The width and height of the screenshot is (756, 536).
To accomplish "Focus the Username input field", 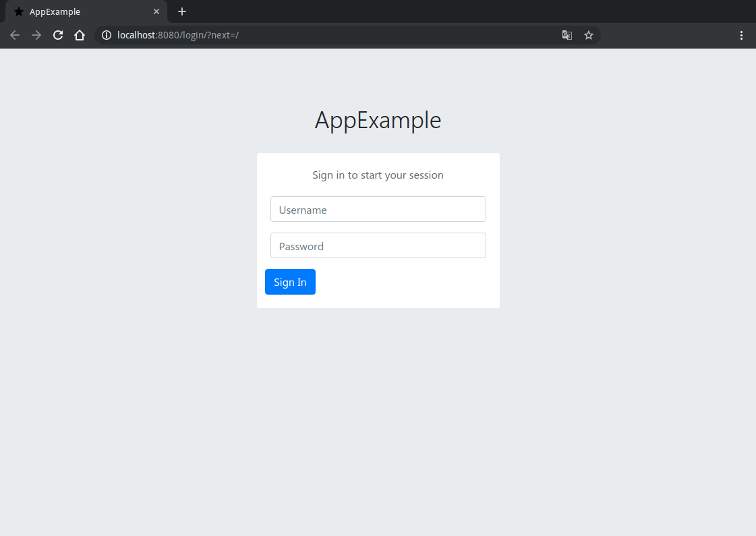I will (378, 209).
